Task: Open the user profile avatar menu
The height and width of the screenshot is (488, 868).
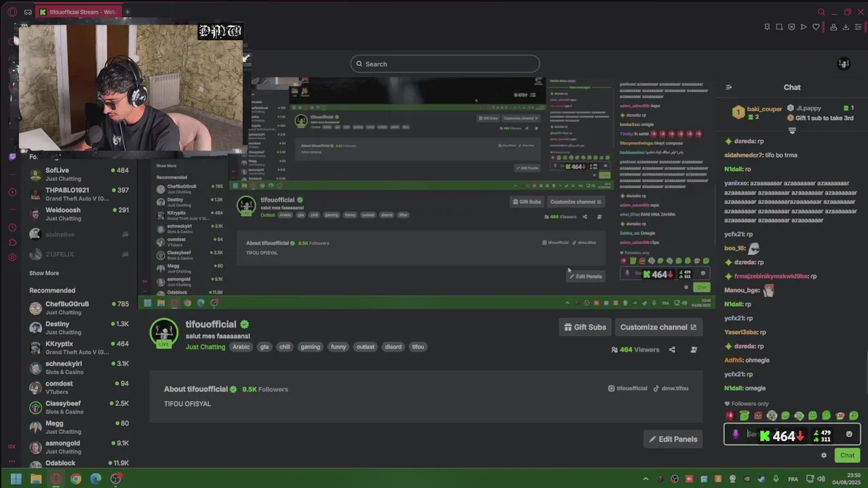Action: [x=844, y=64]
